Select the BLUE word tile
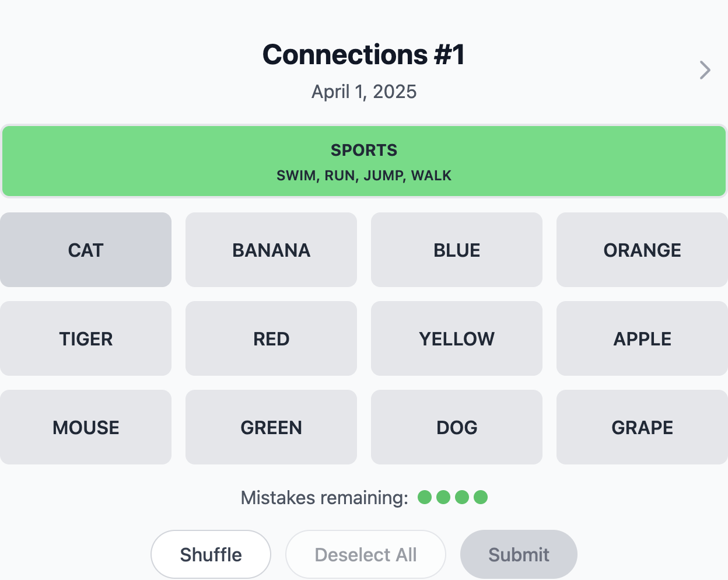The image size is (728, 580). 457,250
